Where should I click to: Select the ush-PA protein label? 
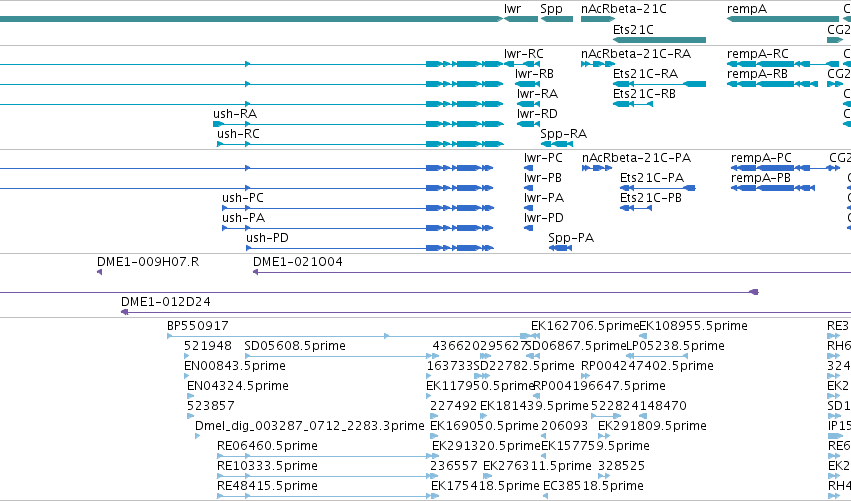point(244,218)
